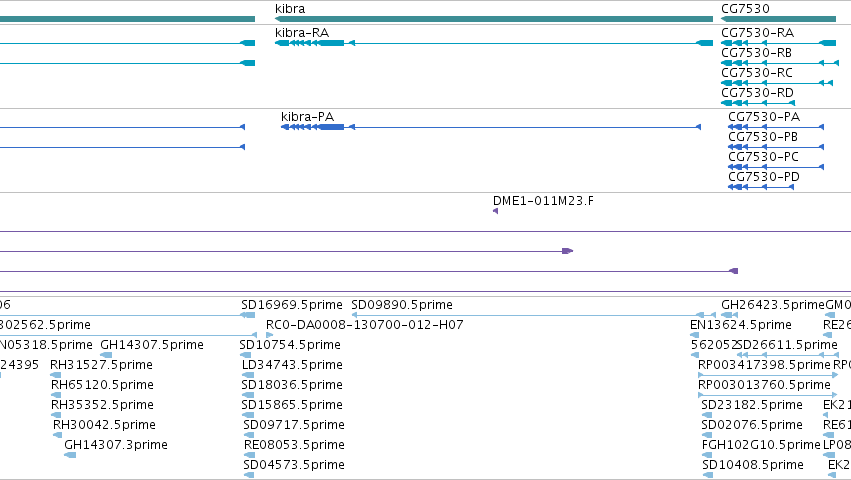851x480 pixels.
Task: Select the CG7530-RA transcript label
Action: pyautogui.click(x=757, y=33)
